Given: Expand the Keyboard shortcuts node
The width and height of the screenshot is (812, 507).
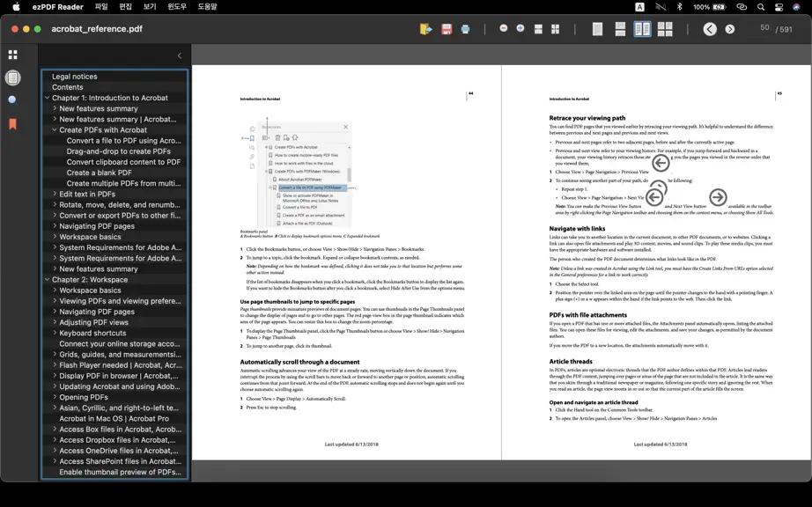Looking at the screenshot, I should point(55,334).
